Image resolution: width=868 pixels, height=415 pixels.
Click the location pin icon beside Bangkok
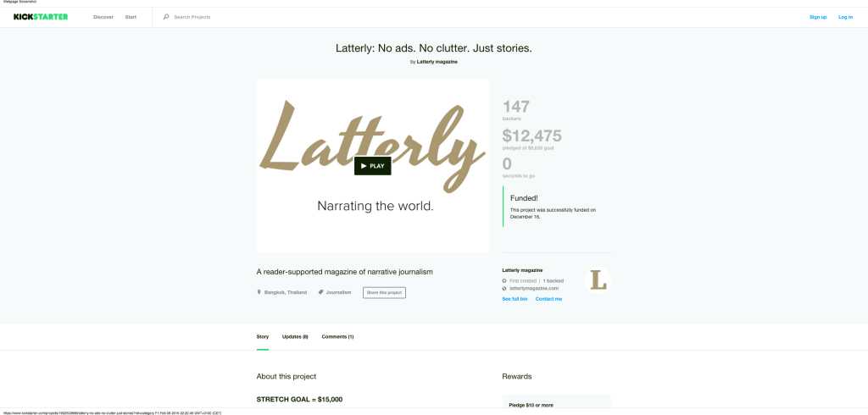click(x=259, y=292)
